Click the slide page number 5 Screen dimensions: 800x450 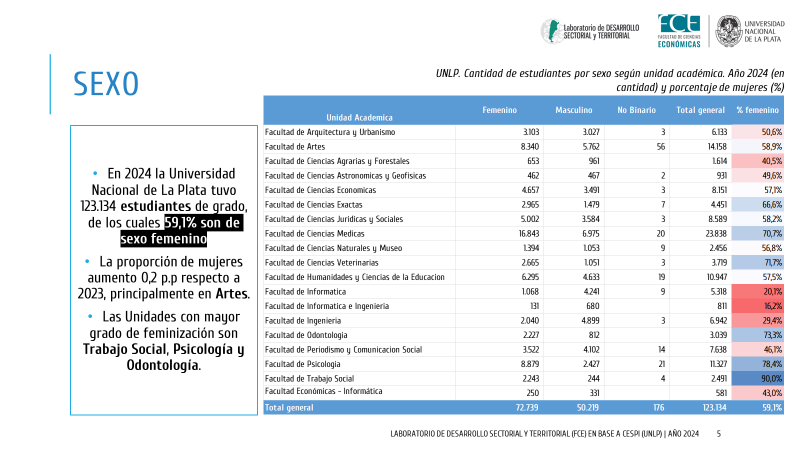pos(718,434)
